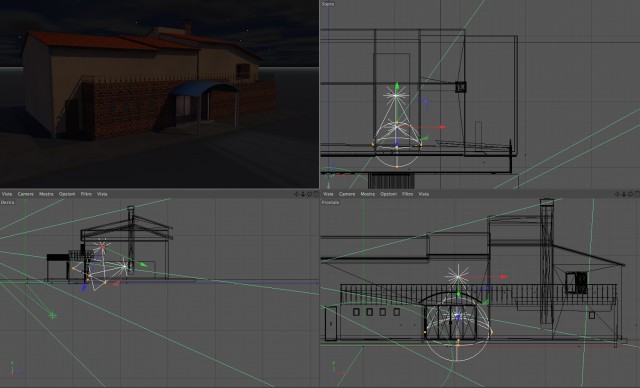Select the green light marker in Destra view
Viewport: 640px width, 388px height.
click(x=52, y=315)
